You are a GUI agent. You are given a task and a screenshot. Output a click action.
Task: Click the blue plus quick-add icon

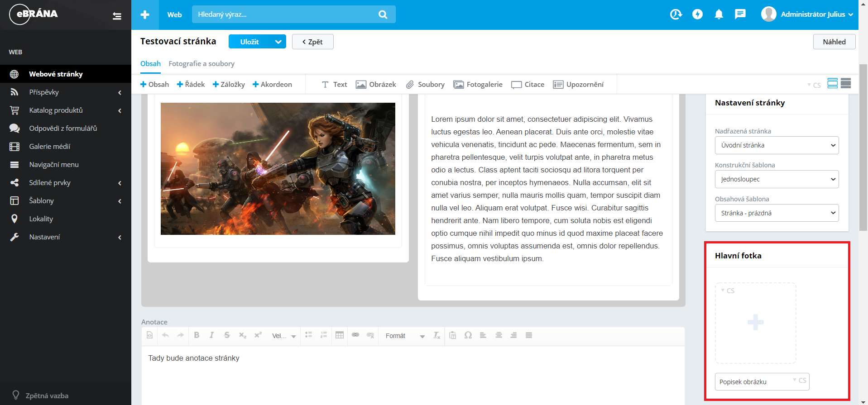pos(145,15)
